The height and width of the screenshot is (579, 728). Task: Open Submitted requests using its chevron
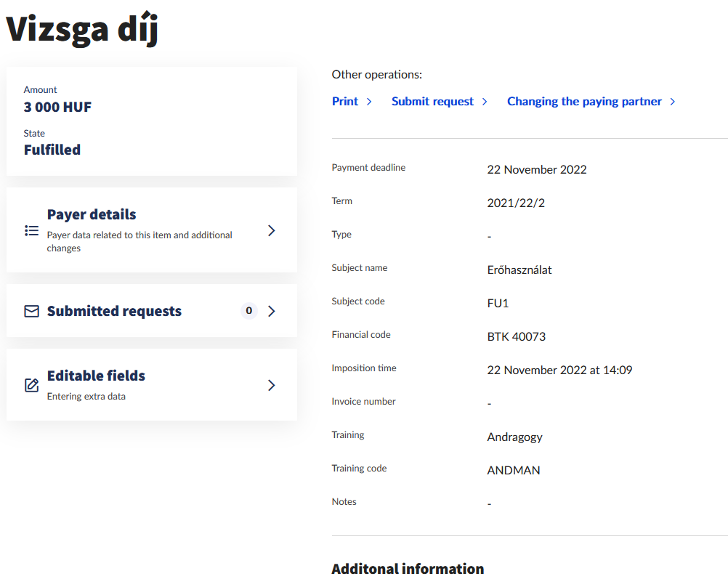tap(271, 311)
